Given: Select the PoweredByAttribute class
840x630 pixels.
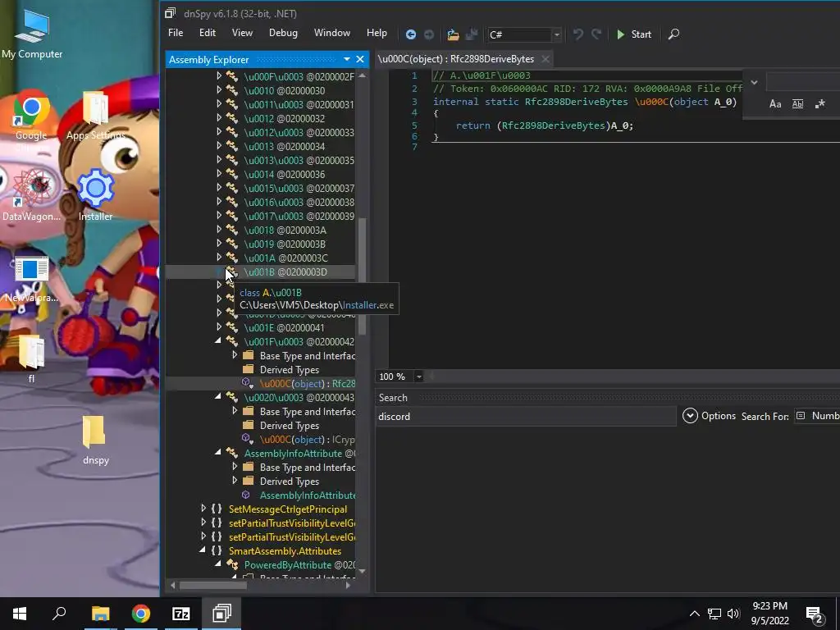Looking at the screenshot, I should [299, 564].
